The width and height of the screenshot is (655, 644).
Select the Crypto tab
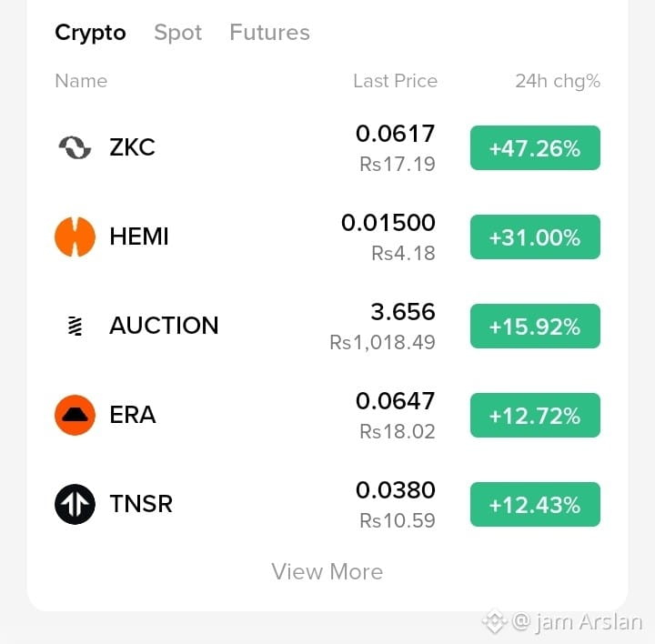click(x=90, y=33)
